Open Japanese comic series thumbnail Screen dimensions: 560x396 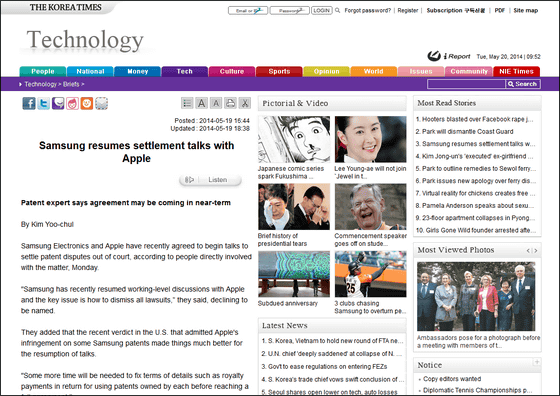294,139
